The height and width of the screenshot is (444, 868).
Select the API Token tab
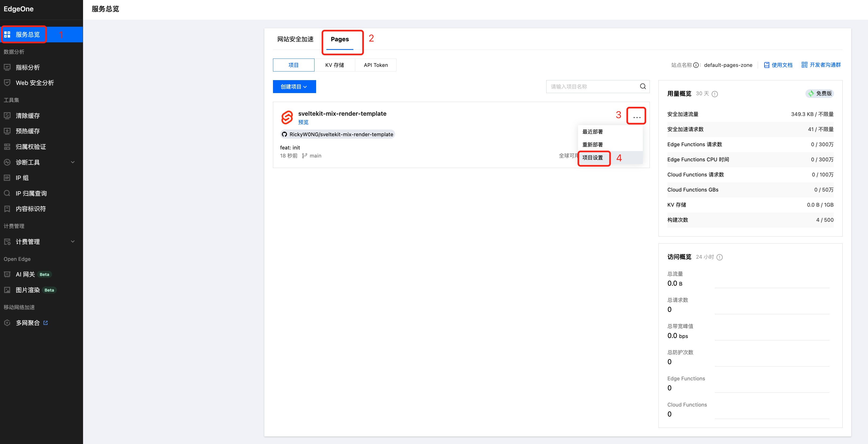pos(375,65)
